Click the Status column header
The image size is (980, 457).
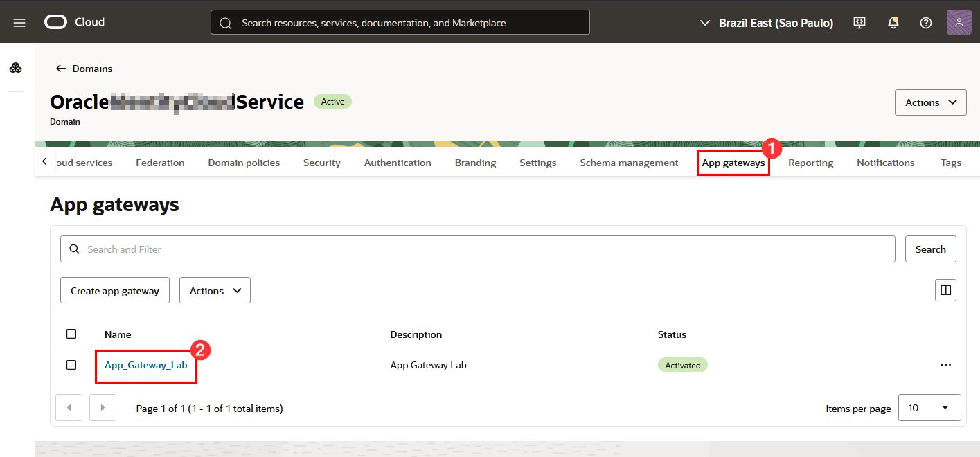pos(672,334)
